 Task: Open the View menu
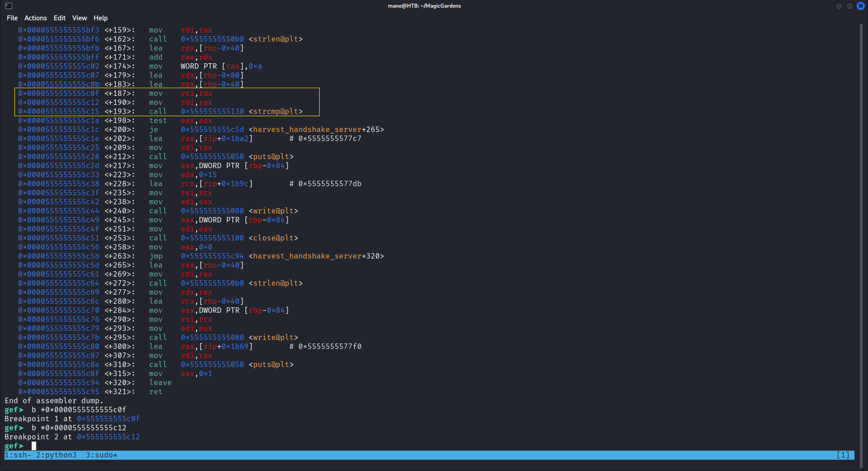pyautogui.click(x=80, y=18)
